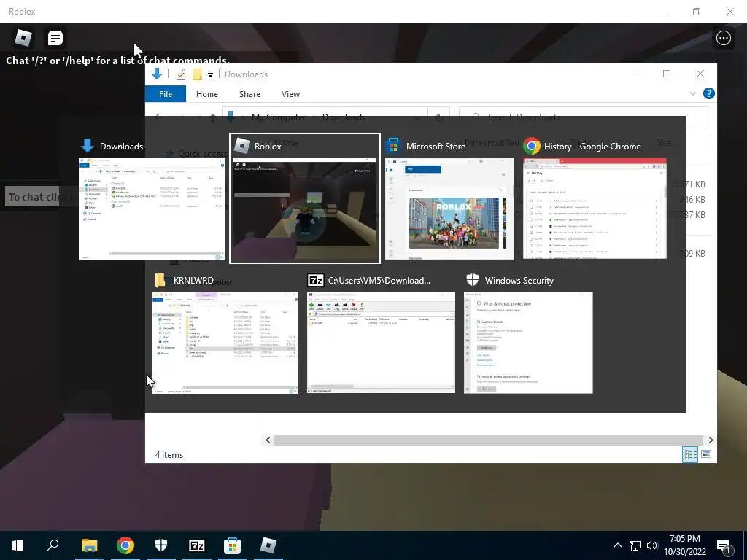Switch to History - Google Chrome thumbnail
Viewport: 747px width, 560px height.
point(595,209)
